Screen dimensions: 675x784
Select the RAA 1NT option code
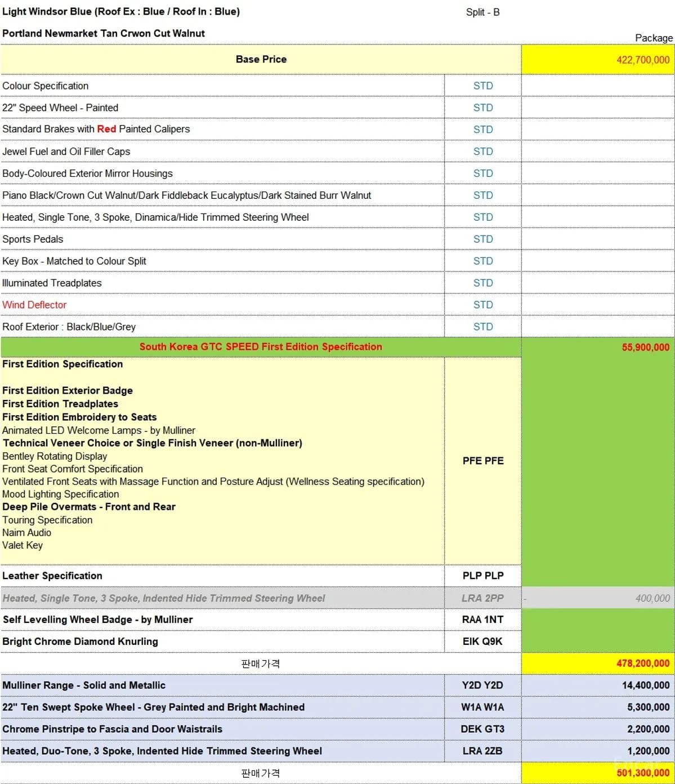(483, 620)
